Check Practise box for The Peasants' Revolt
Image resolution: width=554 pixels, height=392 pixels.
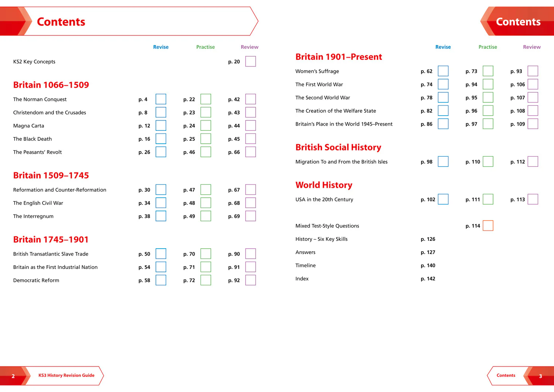206,152
